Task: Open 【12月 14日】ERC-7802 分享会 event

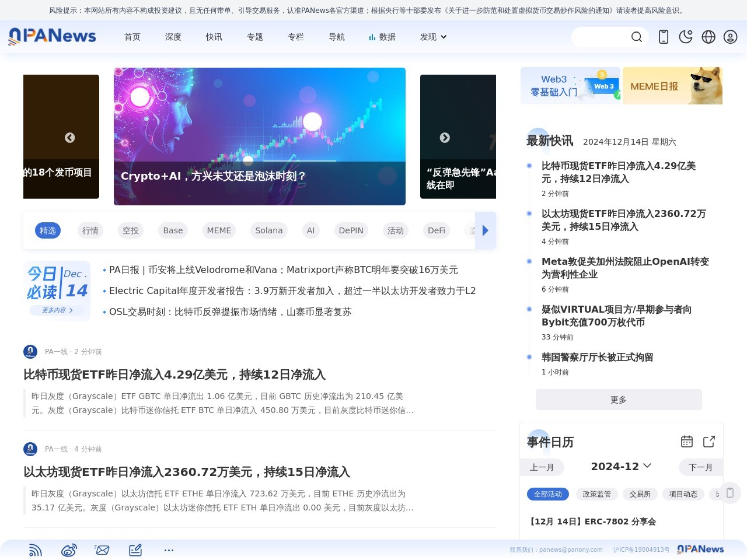Action: [x=592, y=521]
